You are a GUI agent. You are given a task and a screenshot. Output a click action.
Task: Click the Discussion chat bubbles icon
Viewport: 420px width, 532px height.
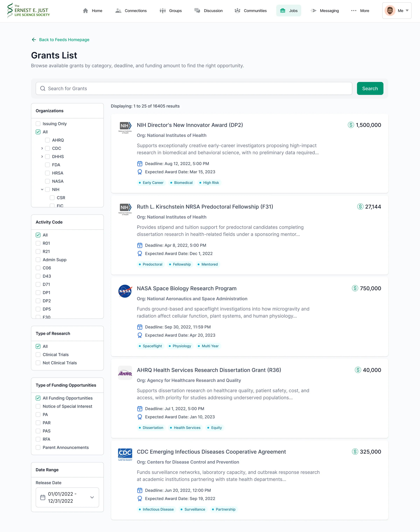[197, 11]
